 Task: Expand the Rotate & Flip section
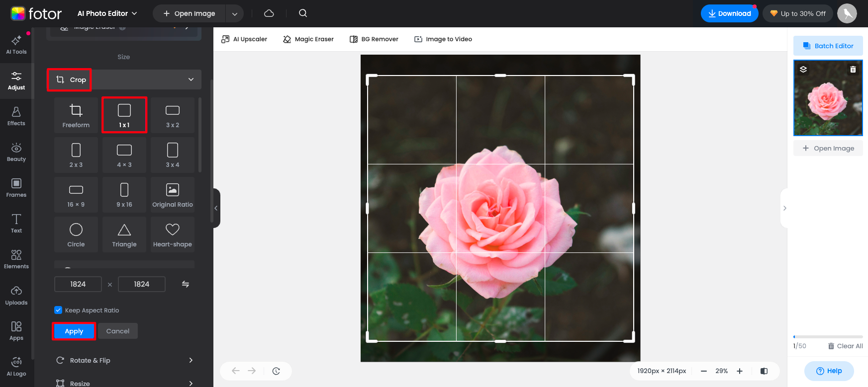(x=124, y=360)
